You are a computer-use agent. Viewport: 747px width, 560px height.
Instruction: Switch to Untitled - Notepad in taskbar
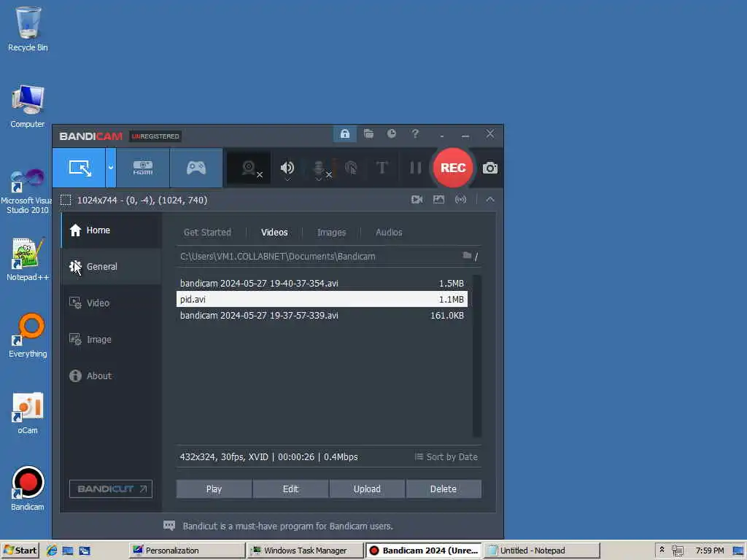[x=542, y=551]
